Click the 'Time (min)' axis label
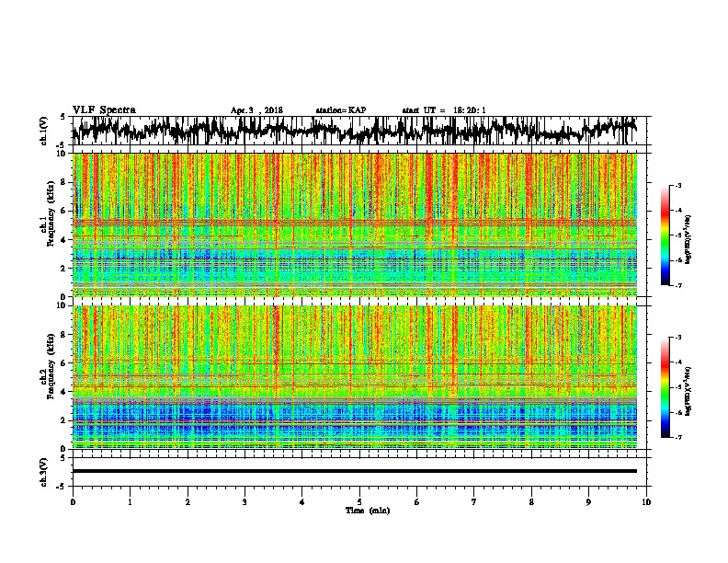 coord(368,511)
